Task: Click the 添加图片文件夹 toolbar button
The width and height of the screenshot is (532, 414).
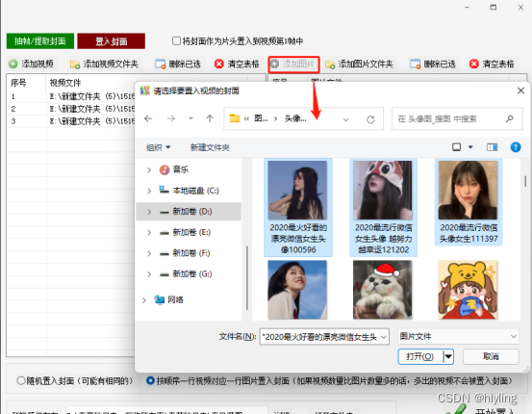Action: tap(359, 64)
